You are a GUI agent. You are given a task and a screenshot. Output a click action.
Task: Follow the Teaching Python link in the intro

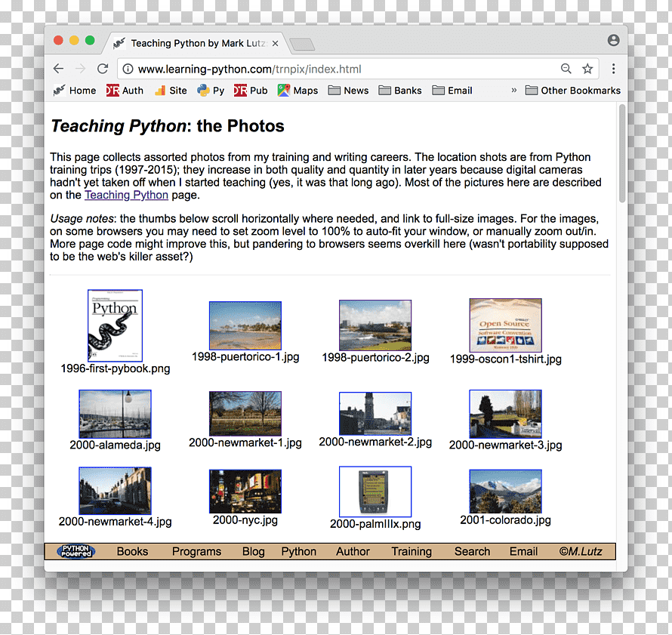pos(126,195)
